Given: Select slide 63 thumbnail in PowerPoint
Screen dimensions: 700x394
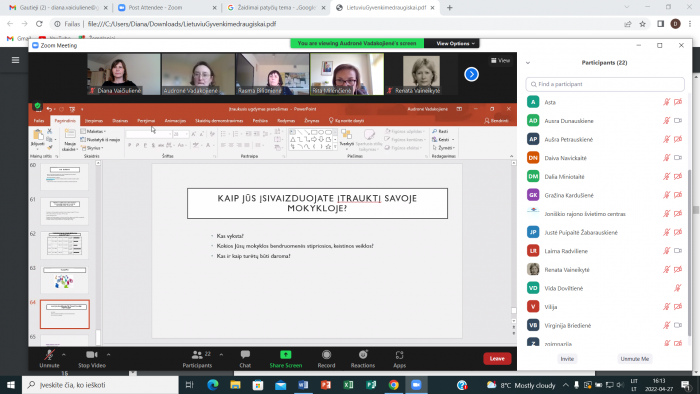Looking at the screenshot, I should coord(64,279).
